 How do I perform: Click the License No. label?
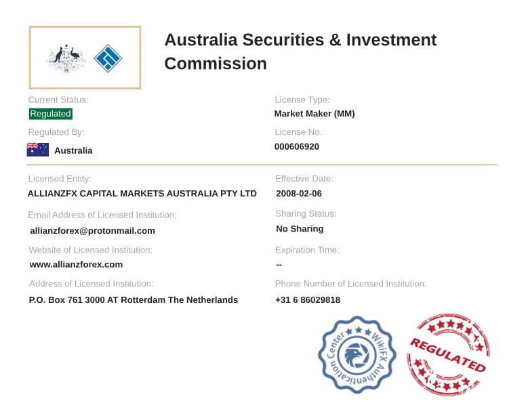coord(298,132)
